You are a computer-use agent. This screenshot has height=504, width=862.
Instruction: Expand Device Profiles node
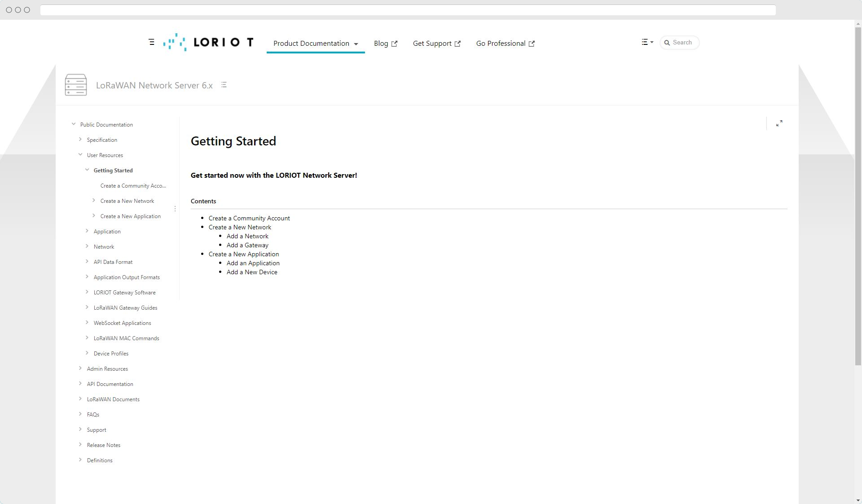(87, 353)
